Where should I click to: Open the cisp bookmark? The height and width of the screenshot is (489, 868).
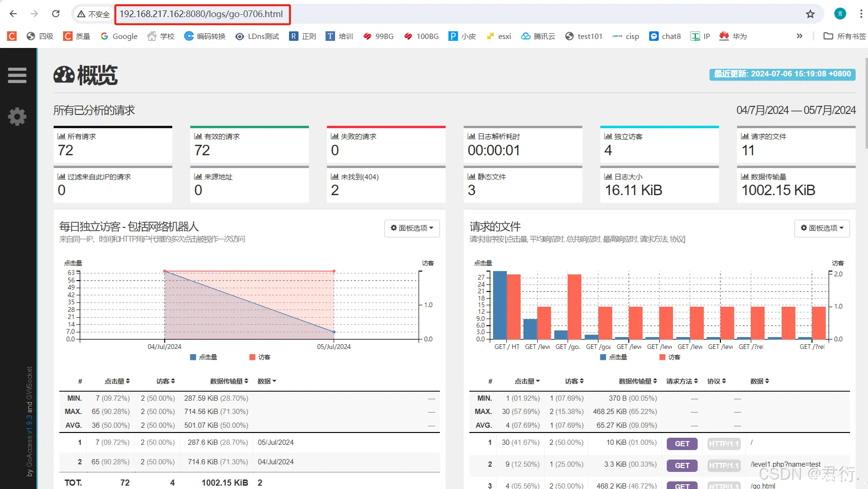[625, 36]
